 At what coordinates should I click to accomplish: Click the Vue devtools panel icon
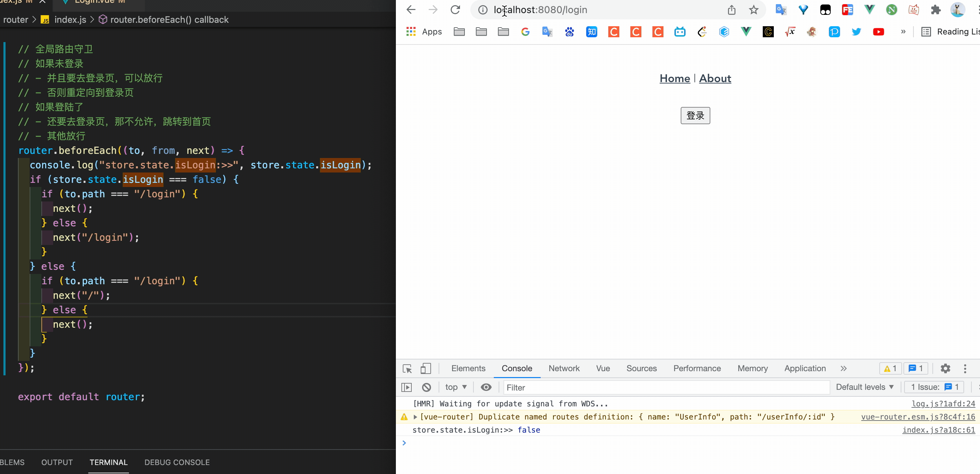coord(602,368)
